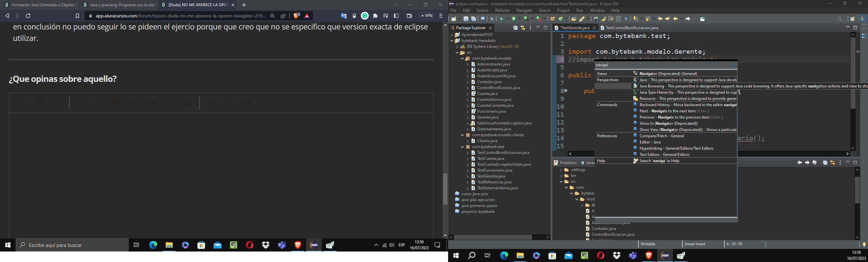Image resolution: width=868 pixels, height=262 pixels.
Task: Click the Open Type folder icon
Action: coord(574,19)
